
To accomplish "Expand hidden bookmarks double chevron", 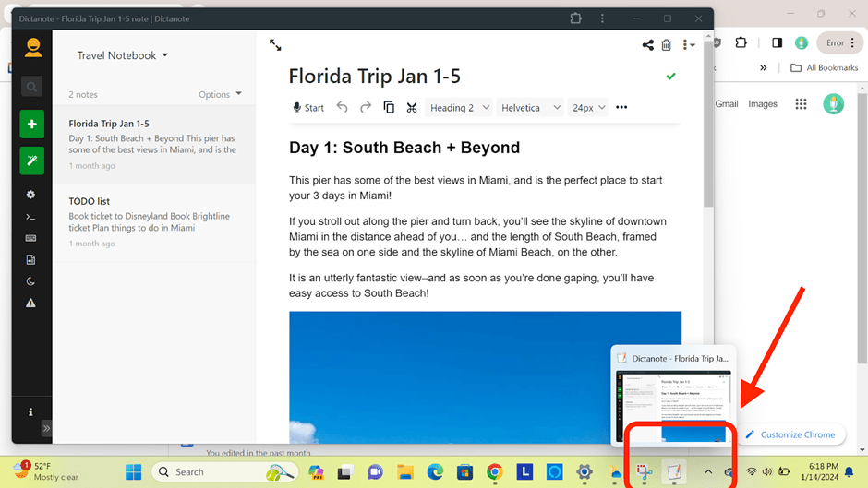I will (x=764, y=67).
